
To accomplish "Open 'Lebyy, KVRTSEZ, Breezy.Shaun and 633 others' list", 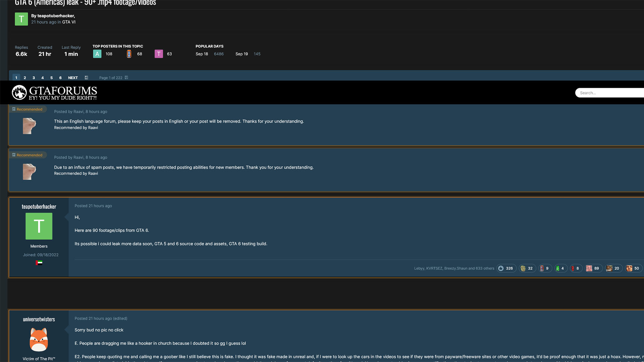I will click(454, 268).
